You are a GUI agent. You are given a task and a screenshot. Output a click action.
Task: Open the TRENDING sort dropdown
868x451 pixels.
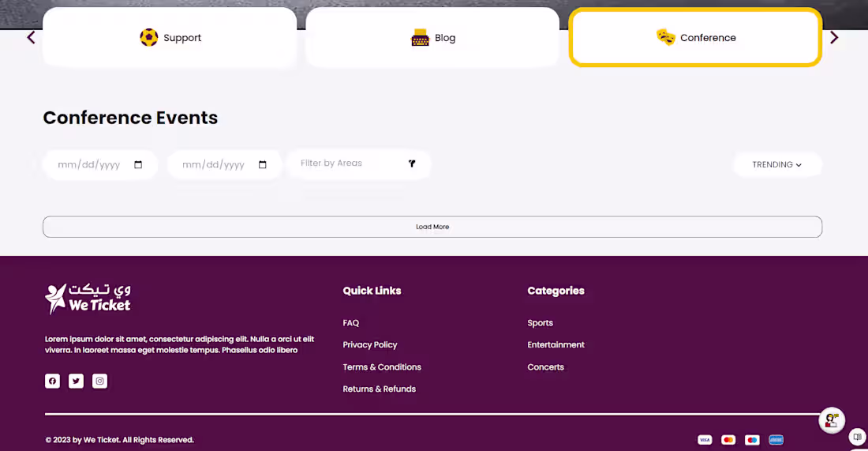tap(777, 164)
